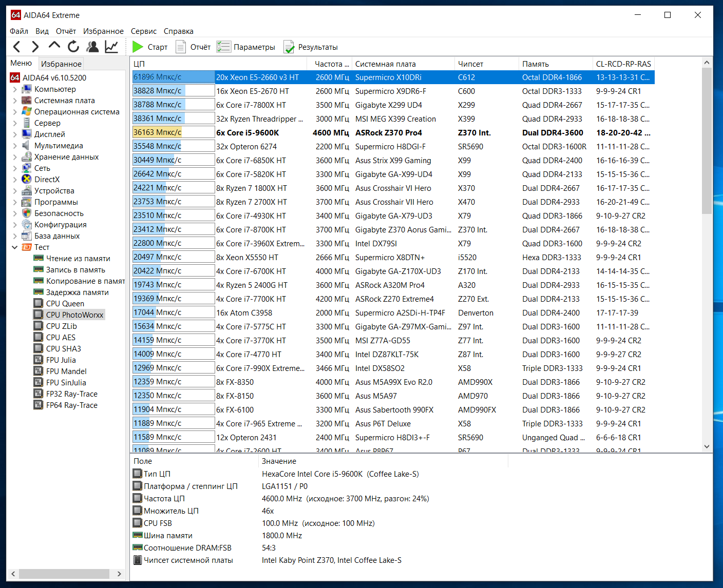Click the sidebar horizontal scrollbar right arrow

click(119, 574)
